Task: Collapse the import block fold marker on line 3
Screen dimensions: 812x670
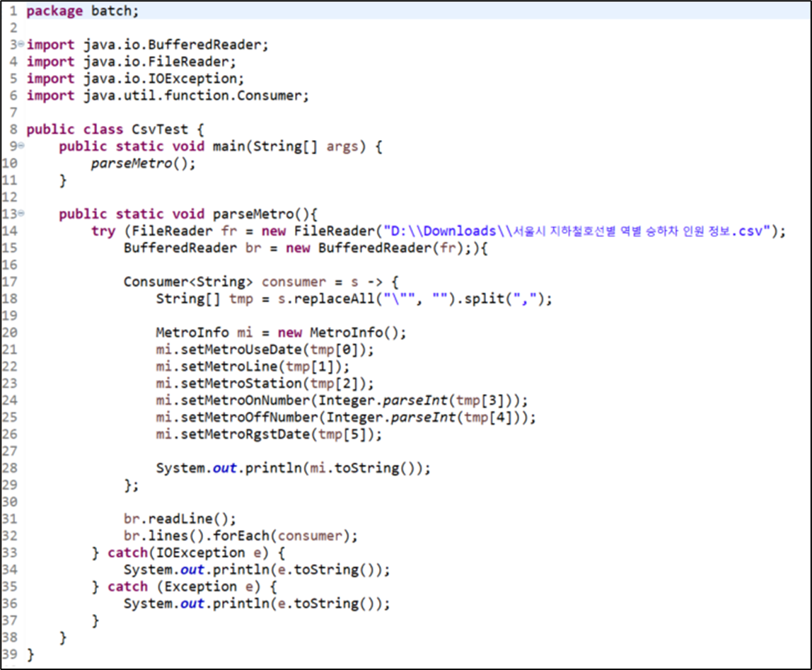Action: (x=21, y=44)
